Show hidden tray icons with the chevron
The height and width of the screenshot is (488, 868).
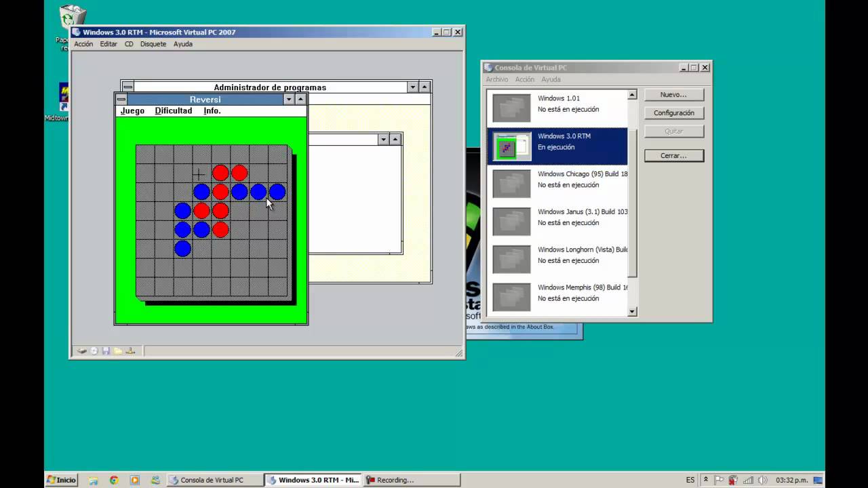[x=705, y=480]
